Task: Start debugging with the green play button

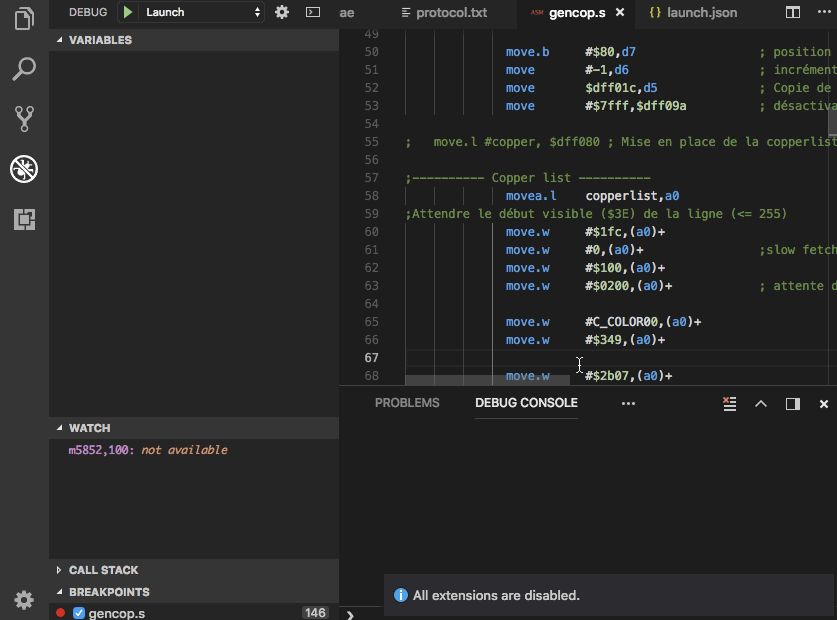Action: point(127,12)
